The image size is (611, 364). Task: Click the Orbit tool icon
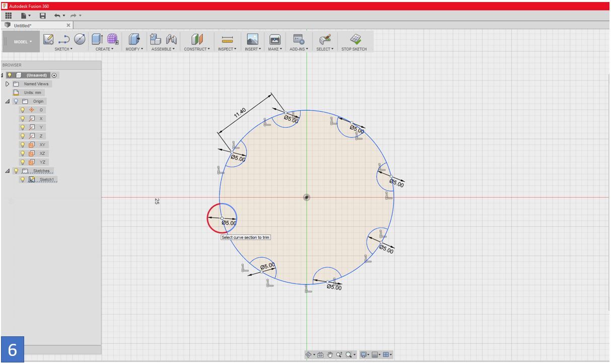coord(309,355)
